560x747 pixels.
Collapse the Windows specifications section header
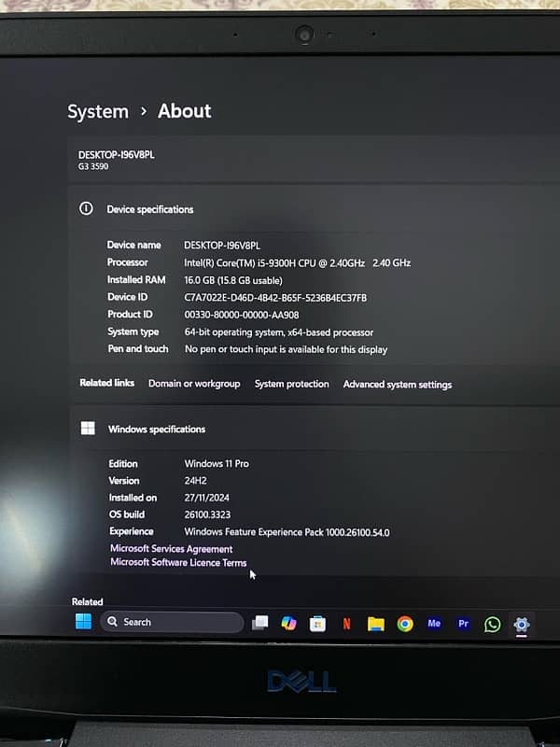click(315, 429)
